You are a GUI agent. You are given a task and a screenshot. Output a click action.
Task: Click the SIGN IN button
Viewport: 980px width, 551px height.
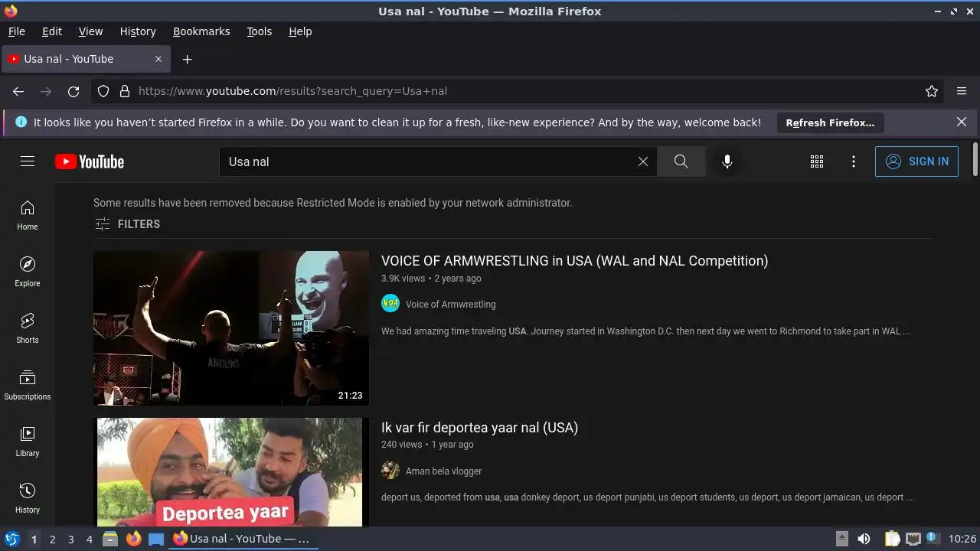tap(916, 161)
